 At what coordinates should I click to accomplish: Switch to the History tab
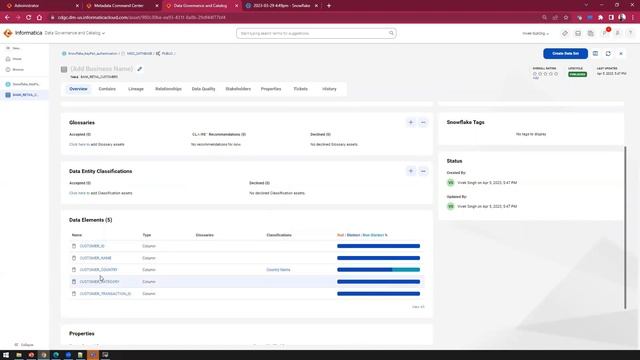tap(329, 89)
